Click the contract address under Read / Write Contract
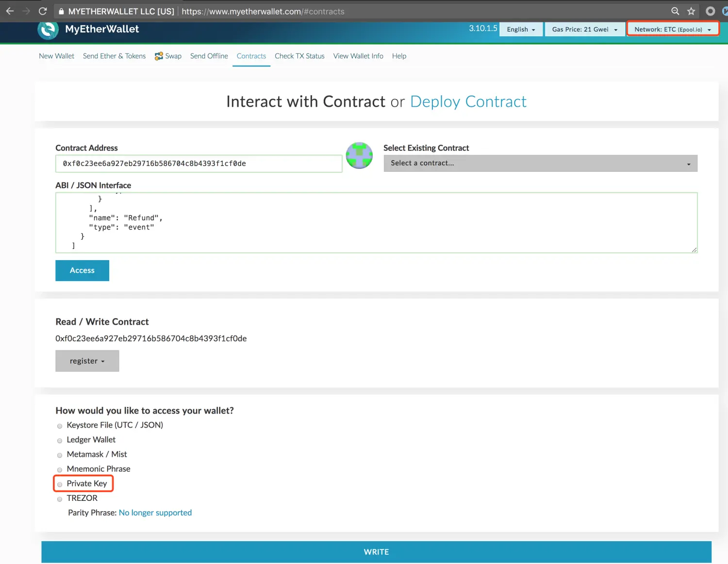Screen dimensions: 728x564 (x=151, y=338)
